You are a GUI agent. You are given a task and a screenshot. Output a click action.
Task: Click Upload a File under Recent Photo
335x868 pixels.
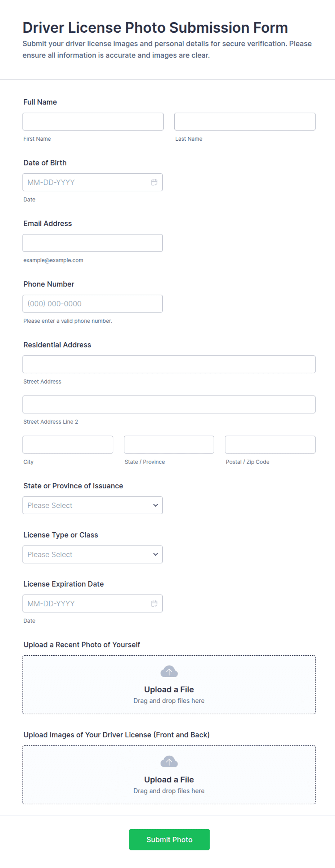(169, 690)
